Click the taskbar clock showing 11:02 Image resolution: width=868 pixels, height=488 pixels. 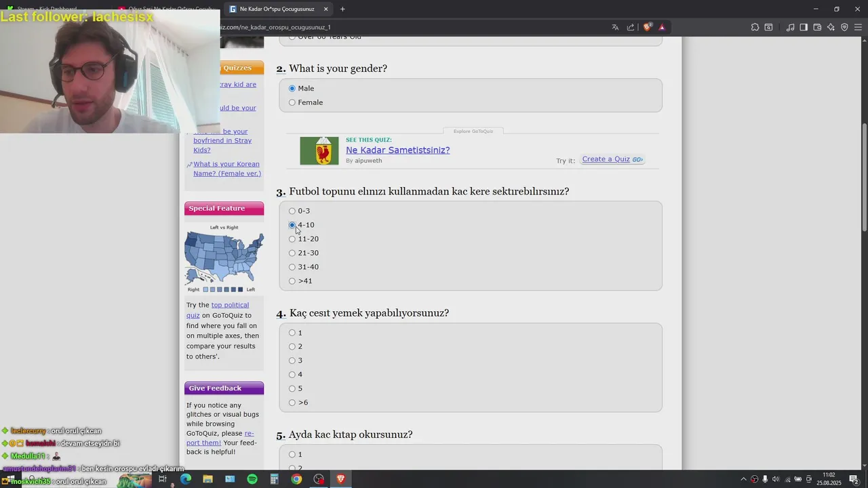tap(829, 479)
